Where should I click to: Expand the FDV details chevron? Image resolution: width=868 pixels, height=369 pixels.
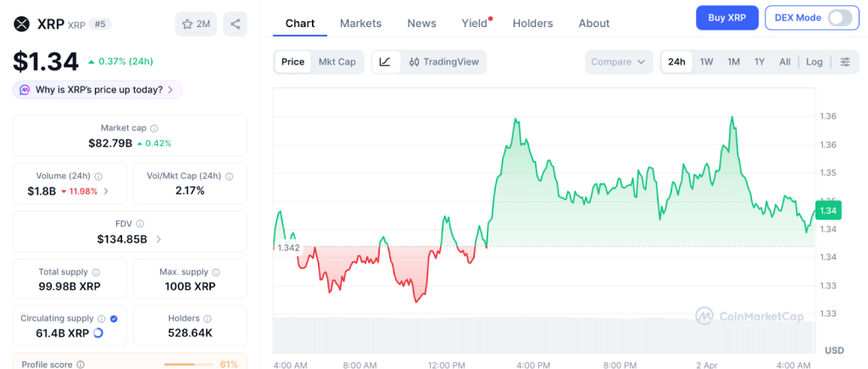[159, 239]
